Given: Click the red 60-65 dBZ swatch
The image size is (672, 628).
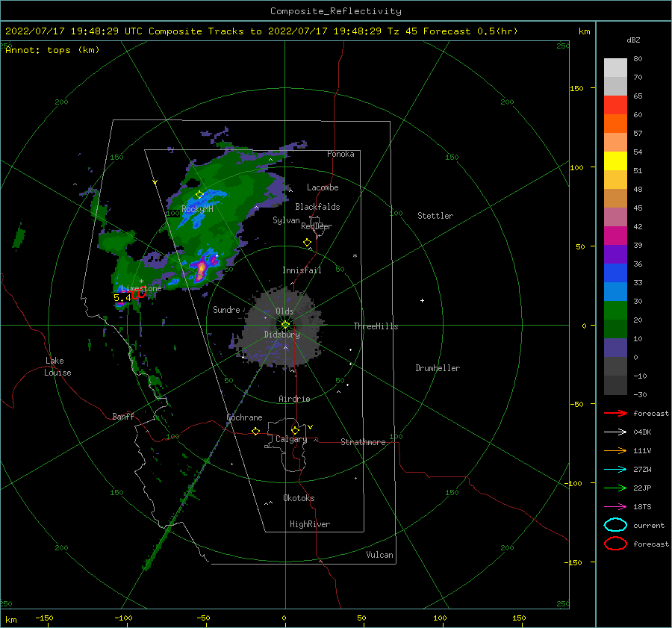Looking at the screenshot, I should 615,105.
